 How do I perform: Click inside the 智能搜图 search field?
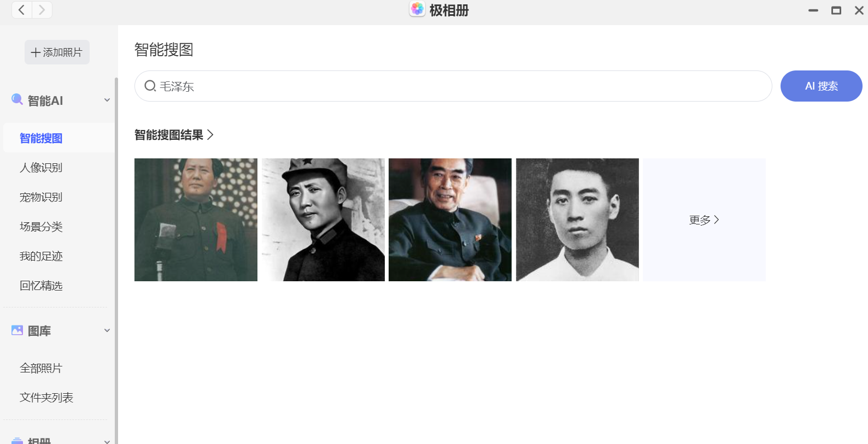(453, 86)
